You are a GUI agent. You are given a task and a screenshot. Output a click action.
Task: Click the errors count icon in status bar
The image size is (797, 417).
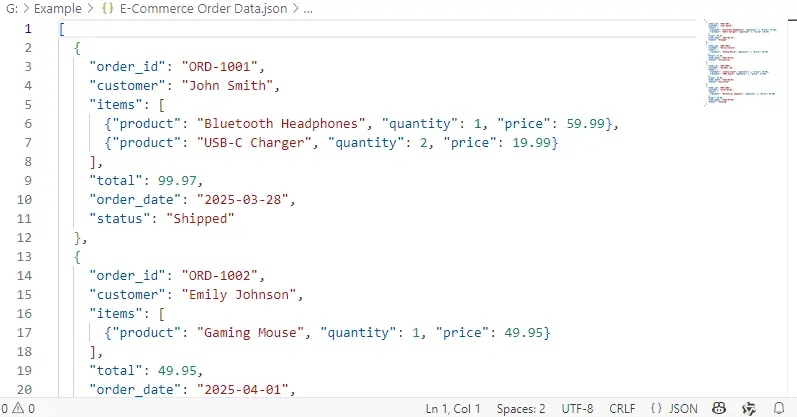(5, 408)
